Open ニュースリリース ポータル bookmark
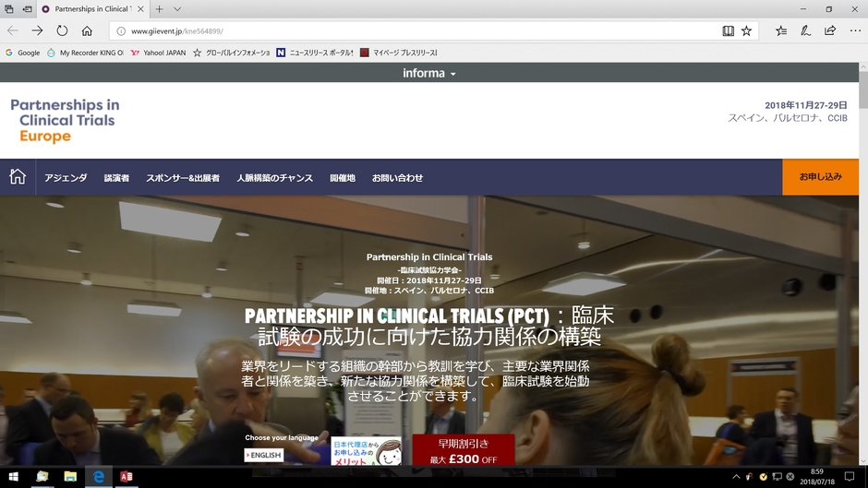 [315, 53]
